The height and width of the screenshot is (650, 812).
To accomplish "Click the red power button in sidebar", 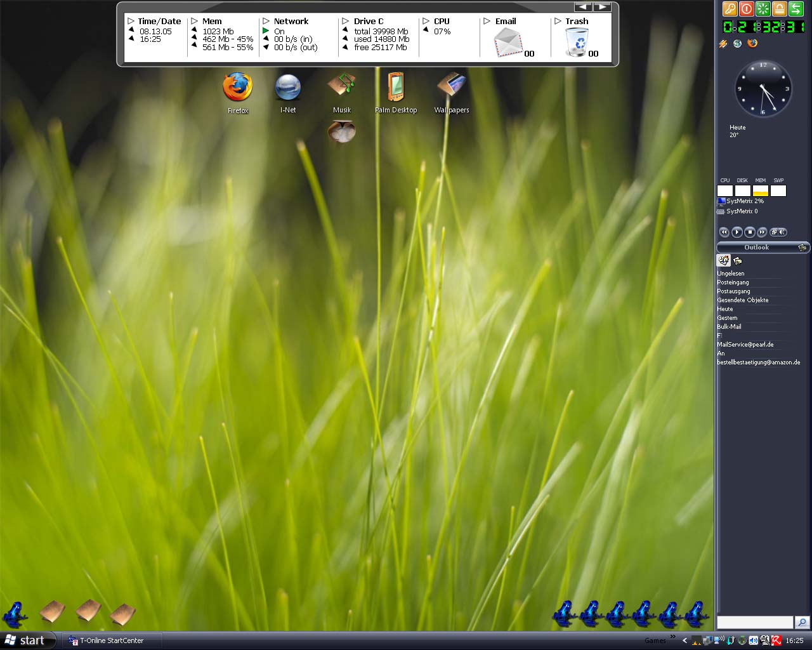I will pyautogui.click(x=746, y=9).
